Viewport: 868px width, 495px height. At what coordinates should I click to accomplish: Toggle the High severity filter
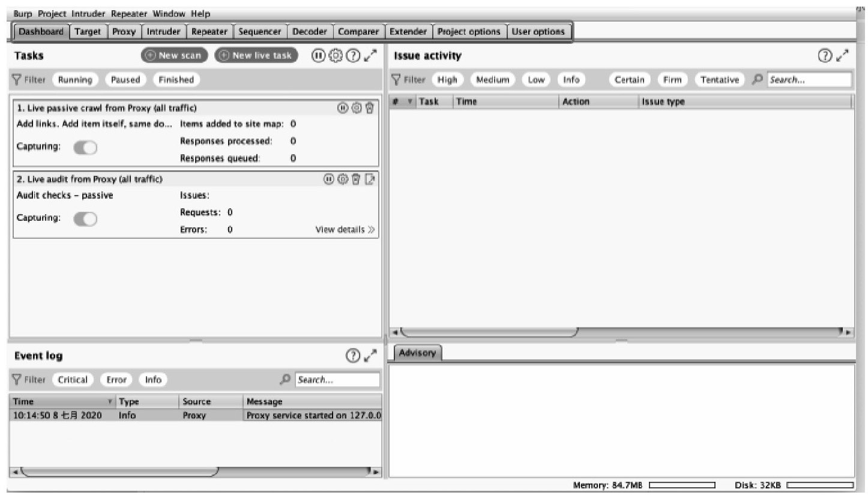(447, 80)
